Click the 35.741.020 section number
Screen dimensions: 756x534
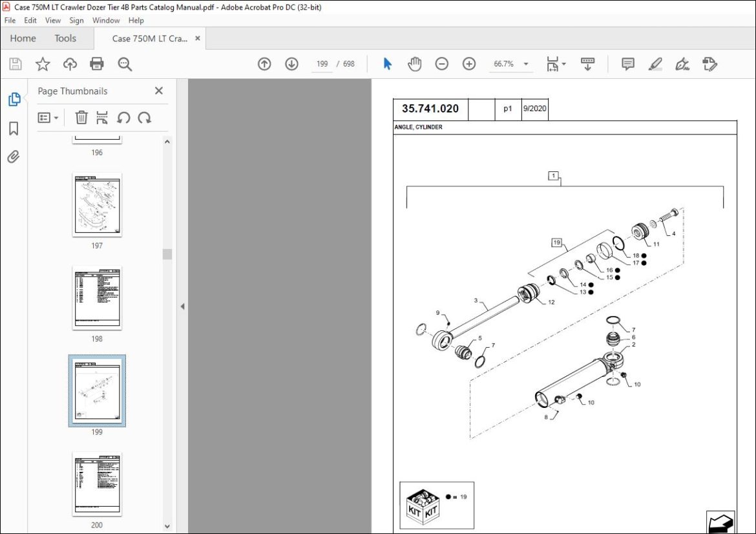430,109
